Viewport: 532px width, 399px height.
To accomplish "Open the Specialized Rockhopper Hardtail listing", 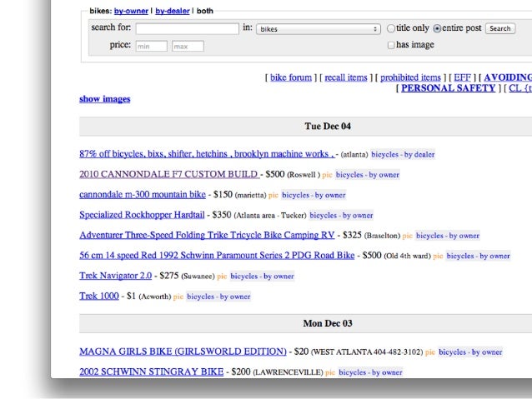I will [142, 215].
